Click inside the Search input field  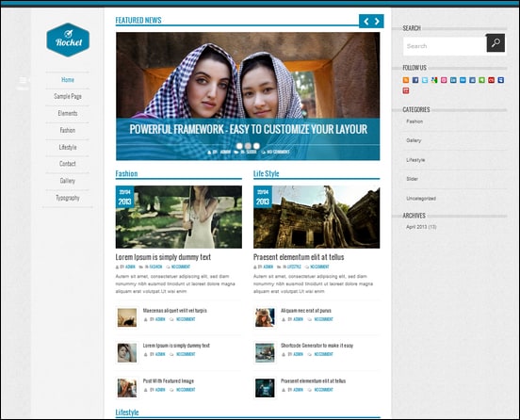445,46
